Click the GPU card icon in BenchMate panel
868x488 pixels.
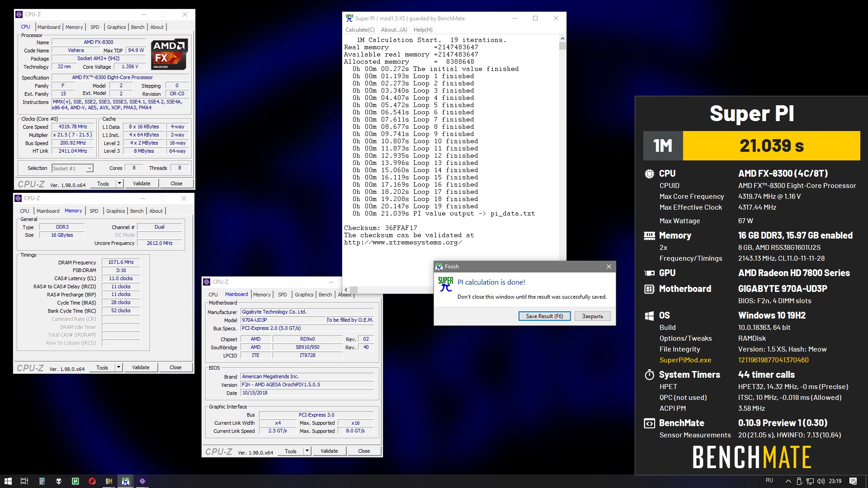[x=649, y=273]
